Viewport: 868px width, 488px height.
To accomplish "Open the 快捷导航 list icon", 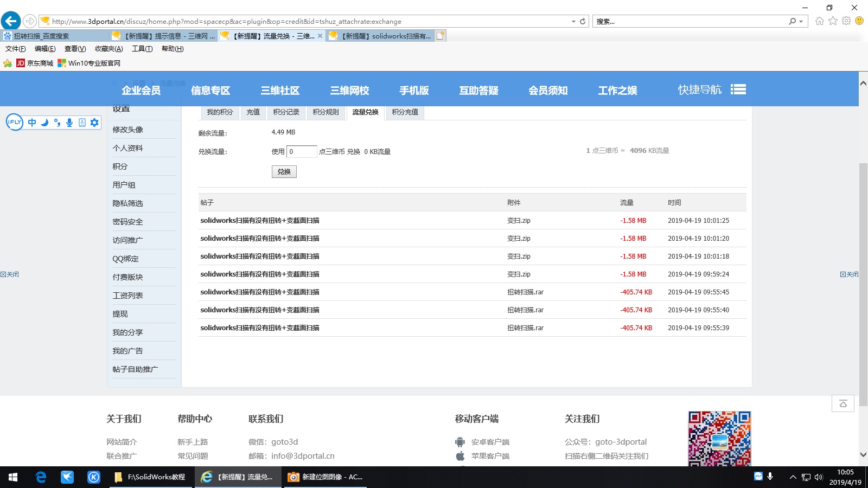I will (x=738, y=89).
